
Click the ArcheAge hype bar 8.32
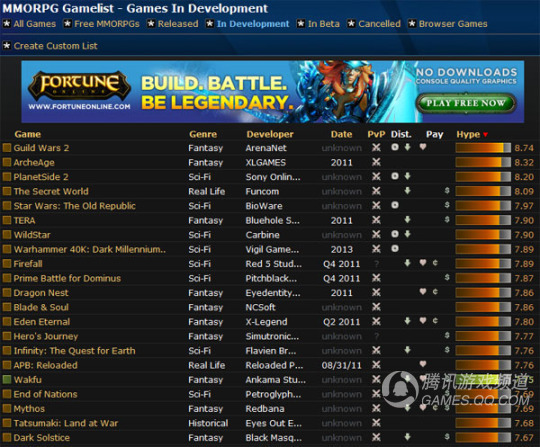483,163
